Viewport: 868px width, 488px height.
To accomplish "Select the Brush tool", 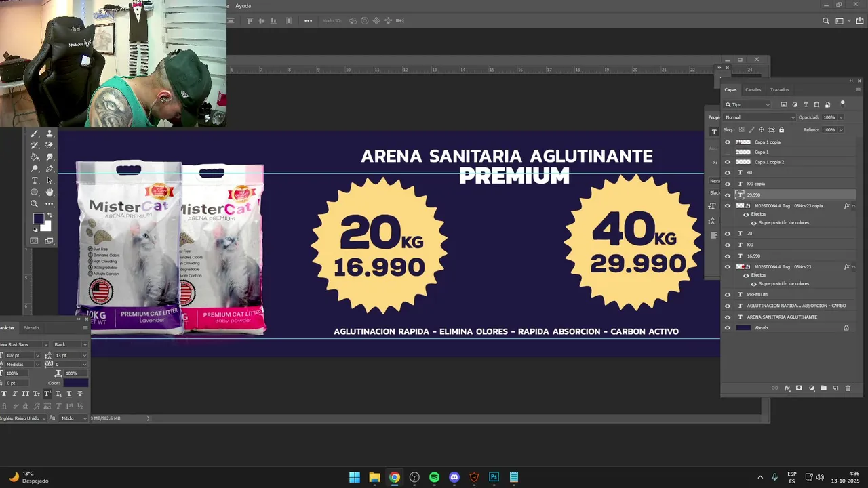I will [35, 134].
